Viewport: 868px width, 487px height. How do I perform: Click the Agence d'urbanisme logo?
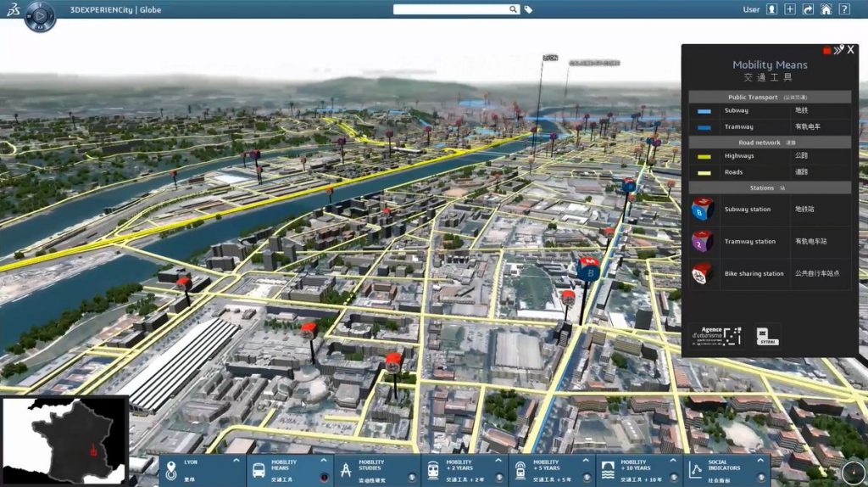coord(716,336)
